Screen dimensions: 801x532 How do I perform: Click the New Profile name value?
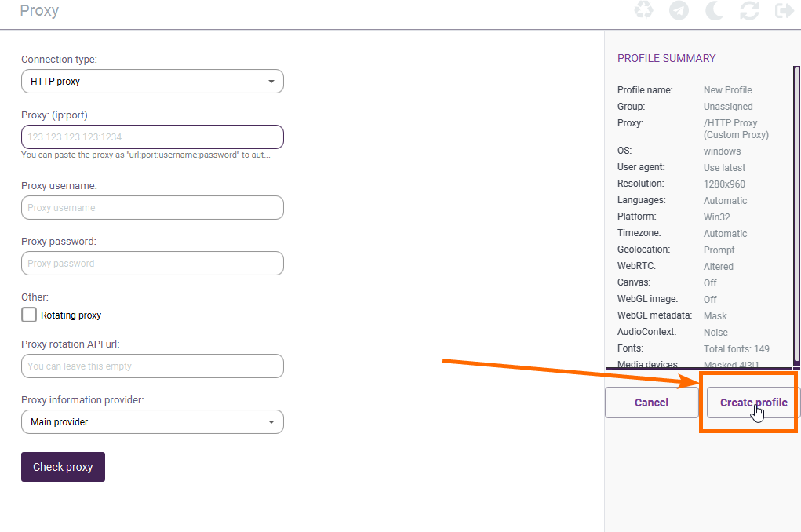[727, 90]
